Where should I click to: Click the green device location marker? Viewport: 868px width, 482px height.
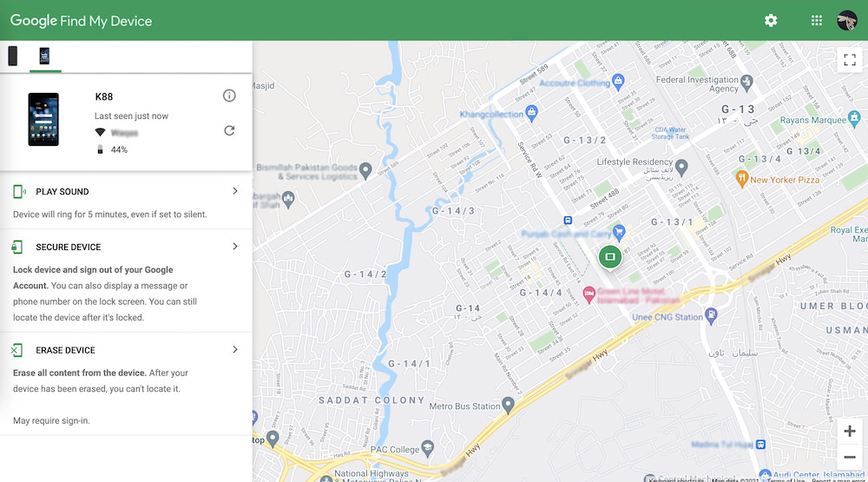pos(610,256)
